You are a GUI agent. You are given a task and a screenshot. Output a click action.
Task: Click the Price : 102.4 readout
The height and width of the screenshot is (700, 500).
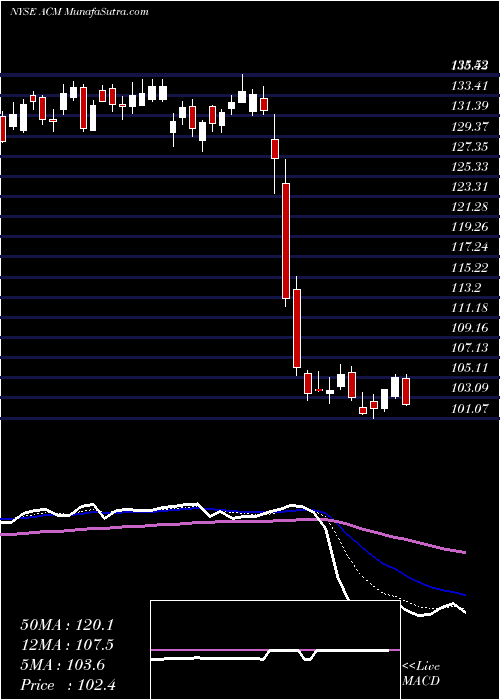68,685
